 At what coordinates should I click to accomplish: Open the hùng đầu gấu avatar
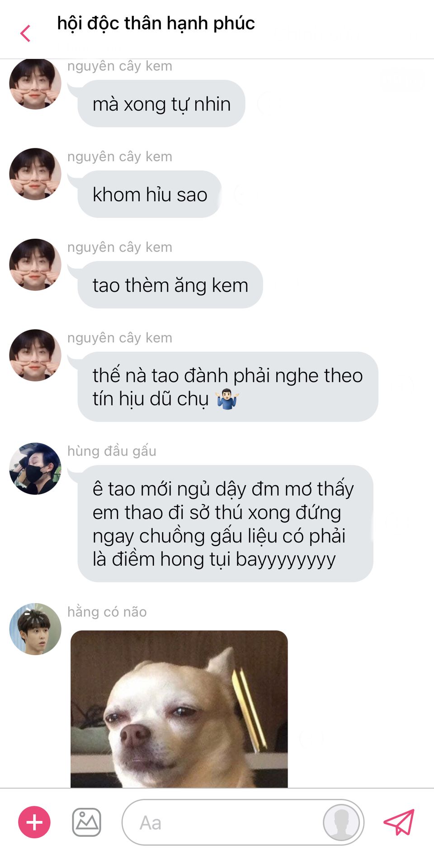tap(35, 468)
